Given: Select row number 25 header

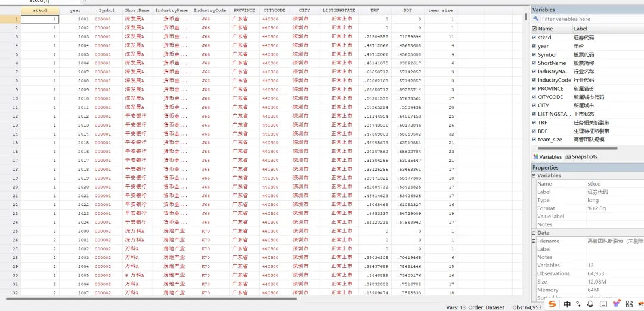Looking at the screenshot, I should pyautogui.click(x=10, y=231).
